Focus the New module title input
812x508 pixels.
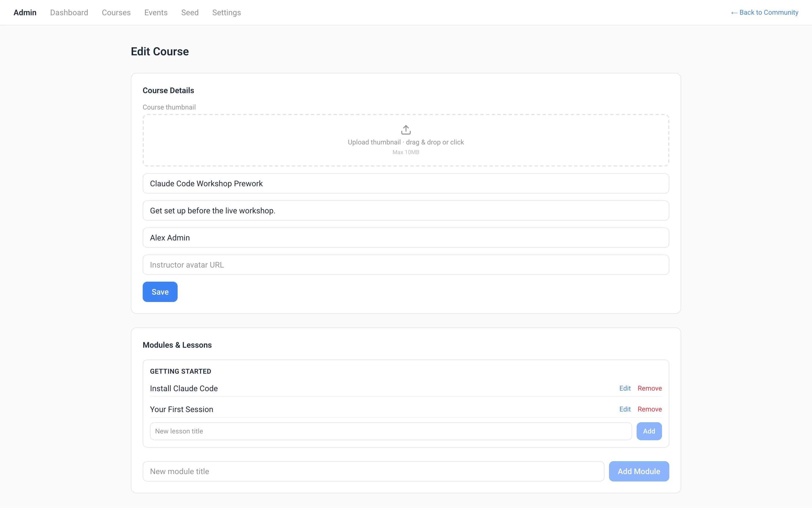tap(373, 471)
